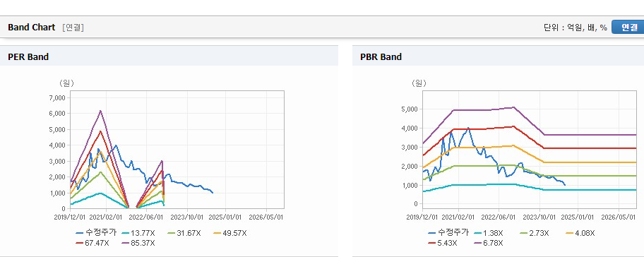
Task: Toggle 31.67X legend series in PER chart
Action: 184,233
